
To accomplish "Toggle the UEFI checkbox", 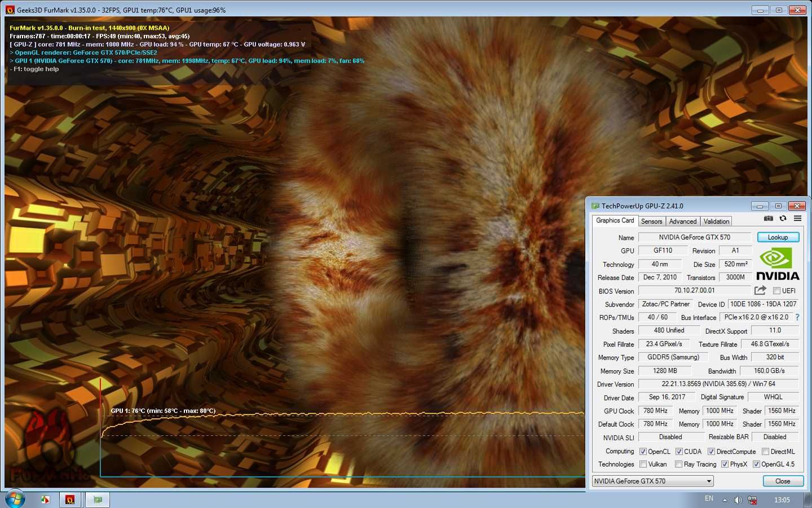I will 776,291.
